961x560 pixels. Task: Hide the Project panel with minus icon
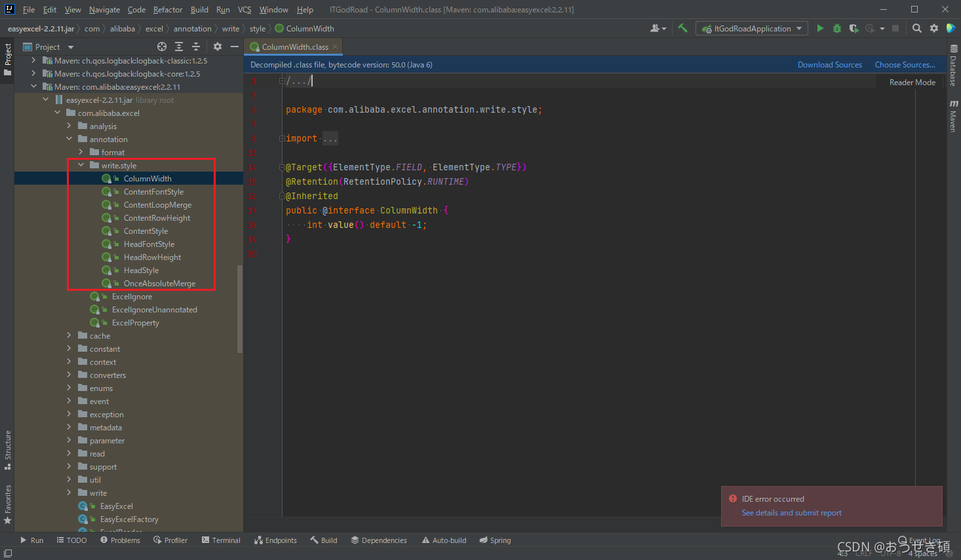point(234,47)
